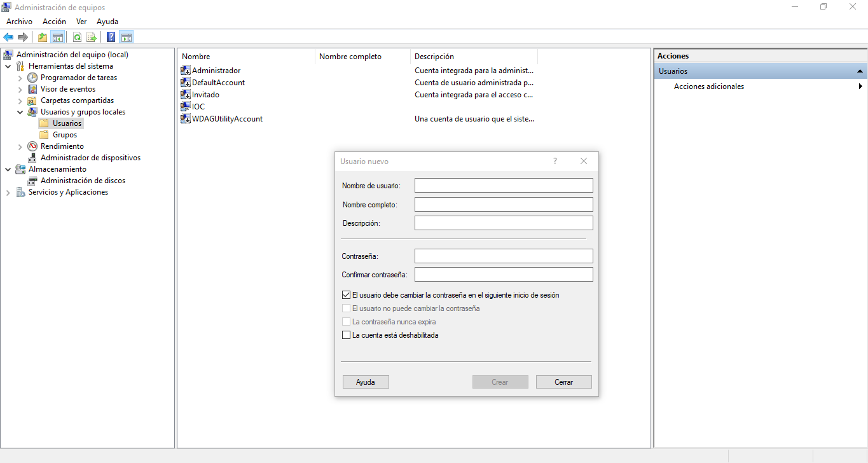Screen dimensions: 868x463
Task: Open the Archivo menu
Action: point(19,22)
